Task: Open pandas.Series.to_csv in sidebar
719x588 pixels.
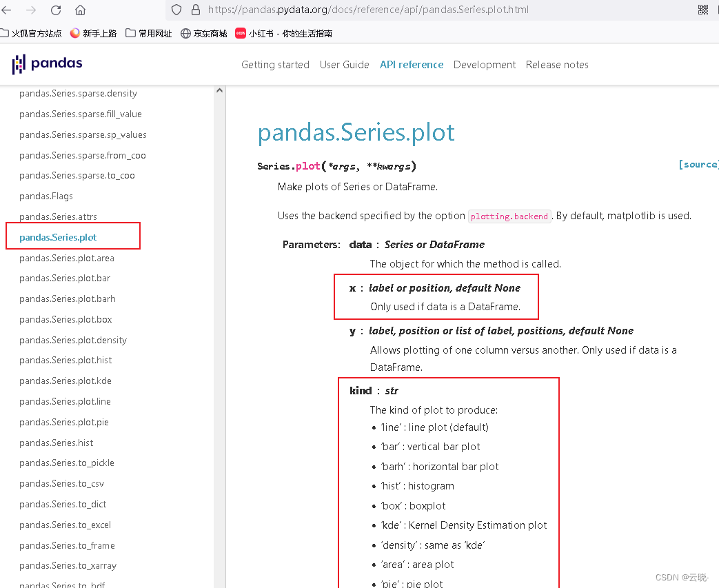Action: point(62,484)
